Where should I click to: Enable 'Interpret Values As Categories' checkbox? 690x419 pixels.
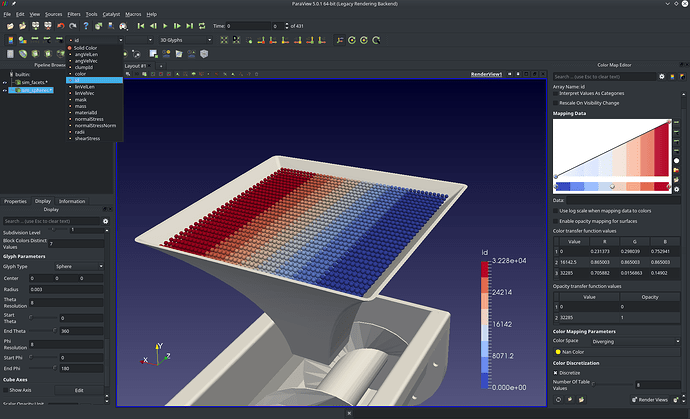[557, 93]
